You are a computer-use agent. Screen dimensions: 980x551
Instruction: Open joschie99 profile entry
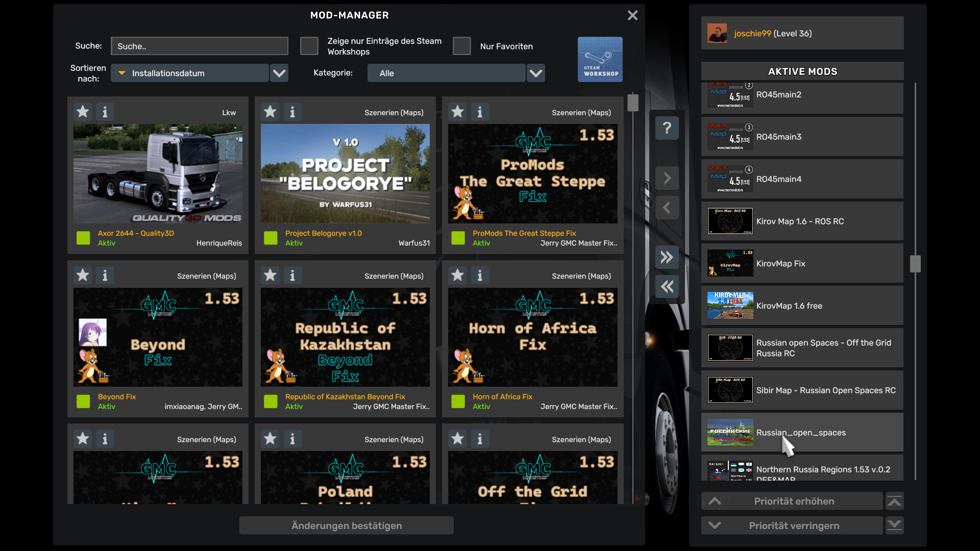802,33
